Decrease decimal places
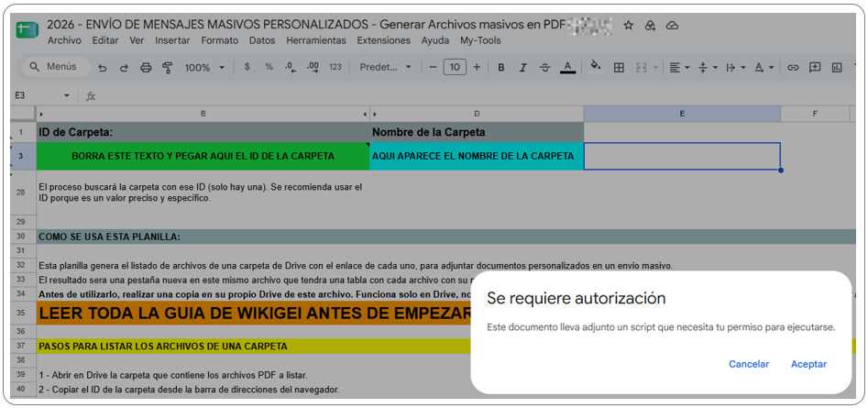The width and height of the screenshot is (868, 408). [291, 68]
